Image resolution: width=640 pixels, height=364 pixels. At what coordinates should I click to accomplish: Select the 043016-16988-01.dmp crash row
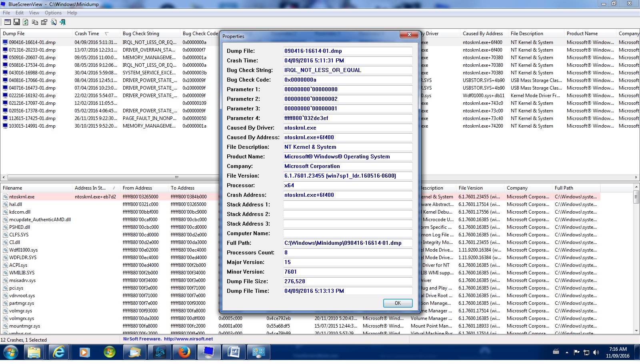[32, 73]
